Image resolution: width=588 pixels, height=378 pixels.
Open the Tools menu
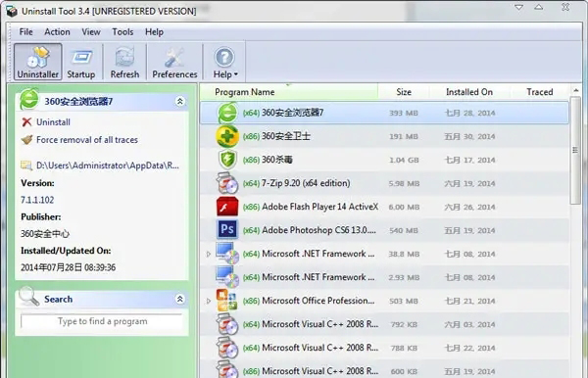pos(122,32)
